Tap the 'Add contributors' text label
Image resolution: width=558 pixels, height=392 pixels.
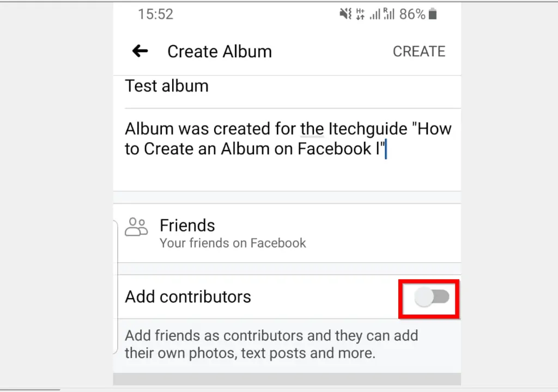coord(187,297)
